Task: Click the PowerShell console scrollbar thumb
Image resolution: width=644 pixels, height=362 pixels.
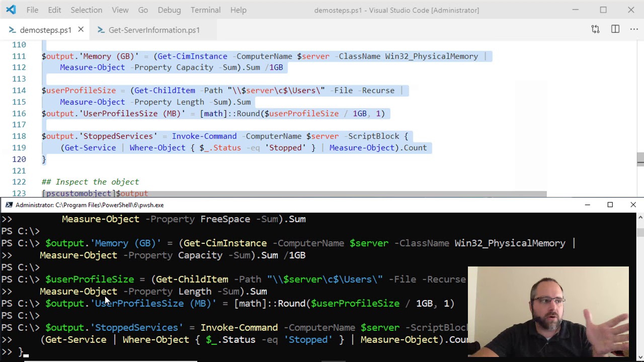Action: 640,232
